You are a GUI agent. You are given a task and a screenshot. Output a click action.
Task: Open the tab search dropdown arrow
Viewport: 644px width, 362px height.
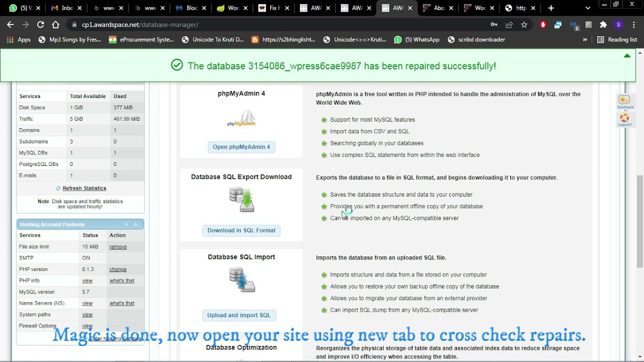tap(588, 8)
